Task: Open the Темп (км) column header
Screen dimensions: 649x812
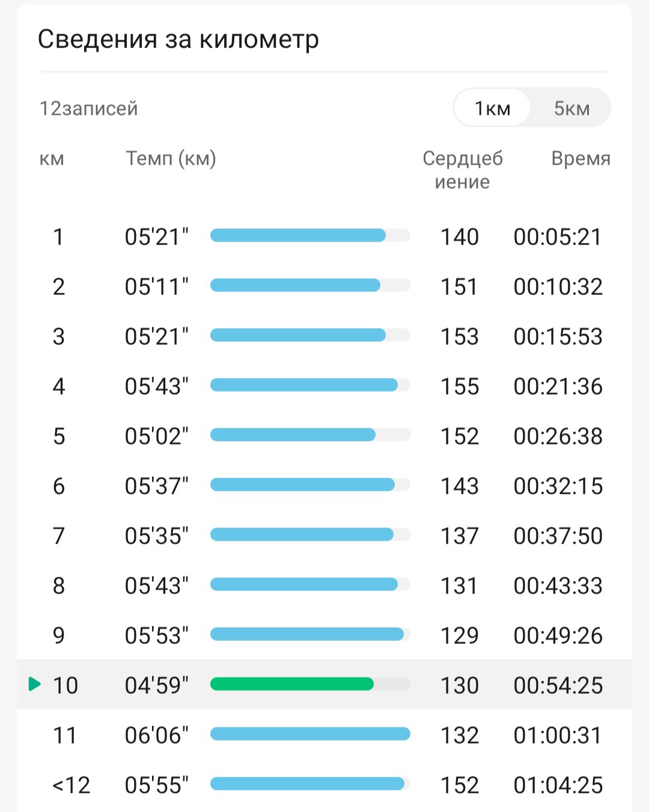Action: pyautogui.click(x=171, y=159)
